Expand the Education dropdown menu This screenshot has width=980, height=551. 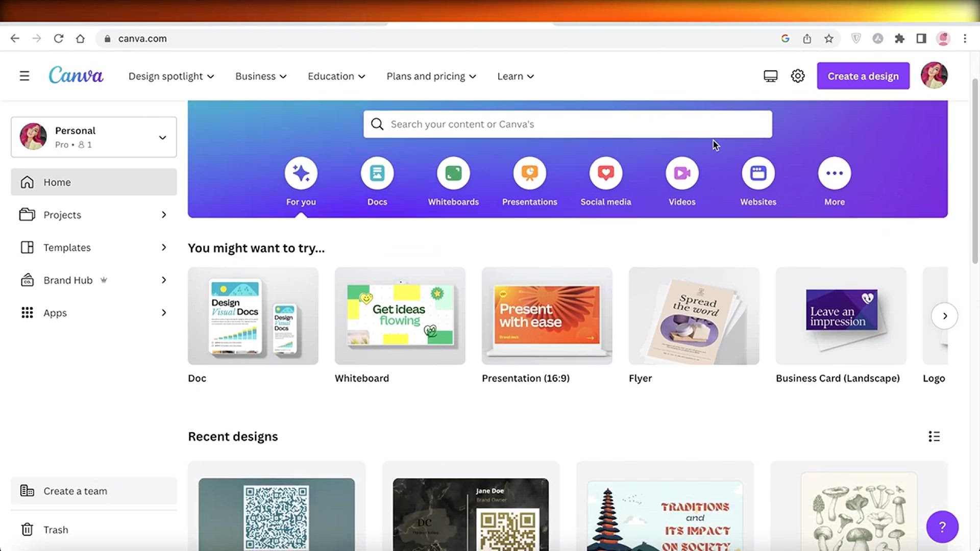(x=336, y=76)
